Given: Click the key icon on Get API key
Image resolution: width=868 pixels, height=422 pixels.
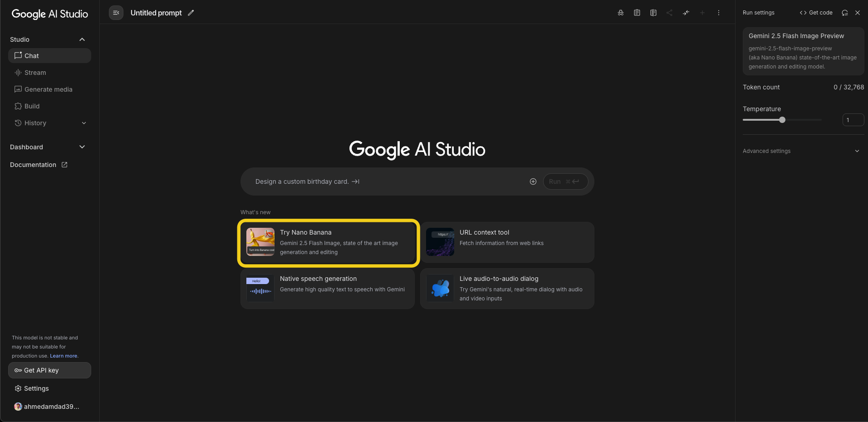Looking at the screenshot, I should [x=18, y=370].
